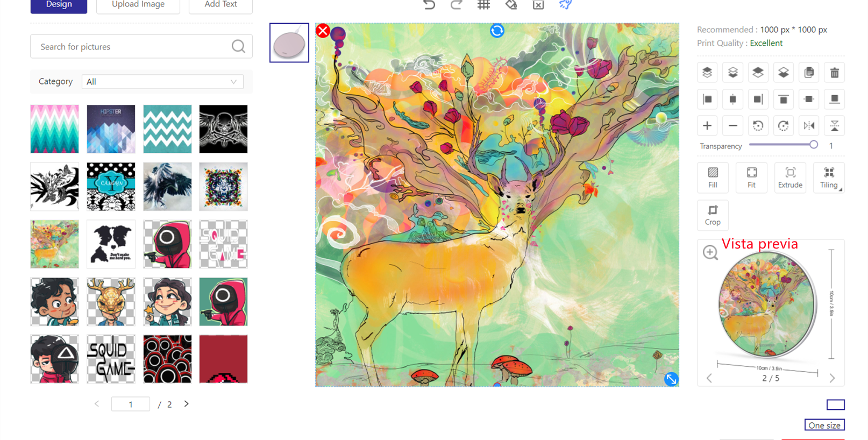Remove the image using red X handle
This screenshot has width=868, height=440.
click(x=323, y=31)
